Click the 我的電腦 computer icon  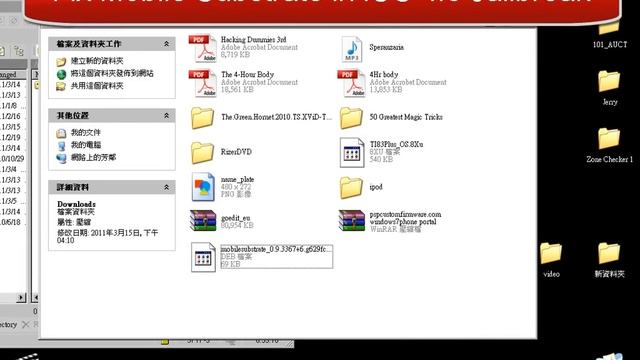pyautogui.click(x=61, y=145)
